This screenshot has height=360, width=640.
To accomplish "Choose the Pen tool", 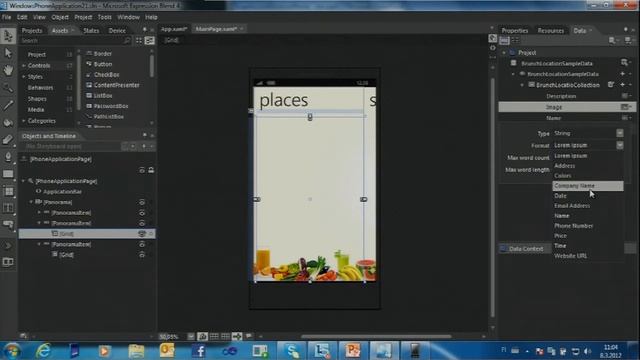I will (8, 157).
